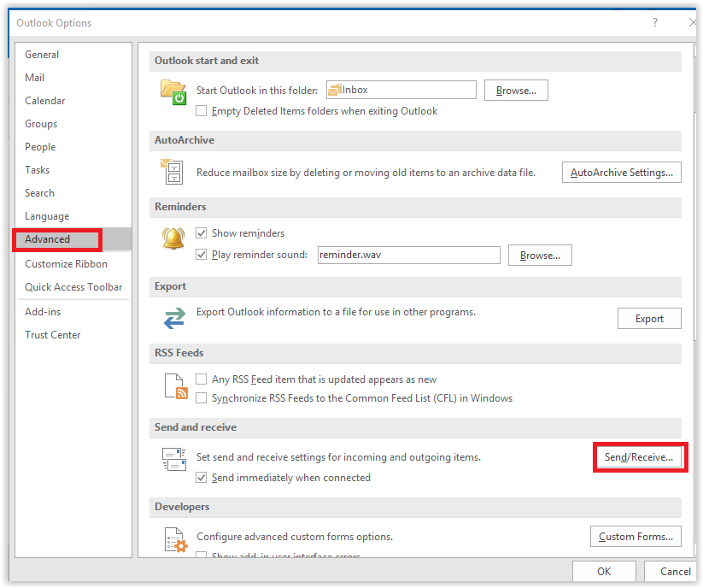This screenshot has width=703, height=588.
Task: Toggle the Show reminders checkbox
Action: (202, 233)
